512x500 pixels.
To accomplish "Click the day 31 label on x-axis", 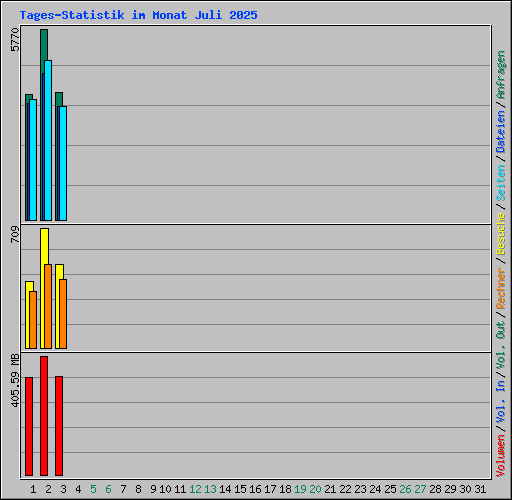I will (480, 489).
